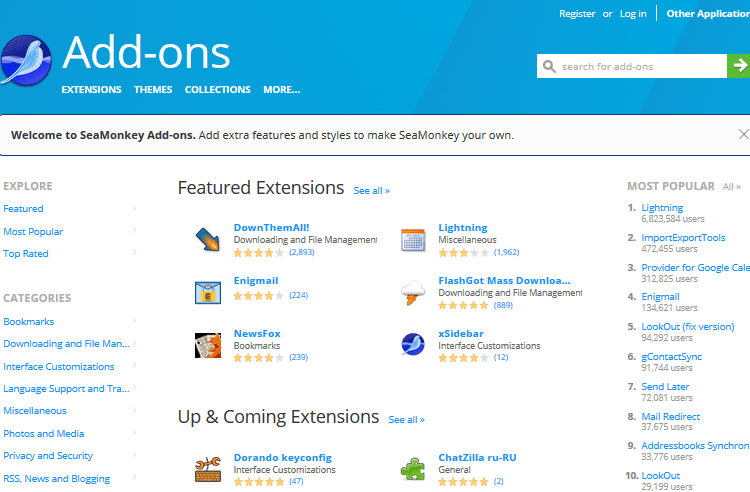Select Bookmarks category

pos(29,321)
